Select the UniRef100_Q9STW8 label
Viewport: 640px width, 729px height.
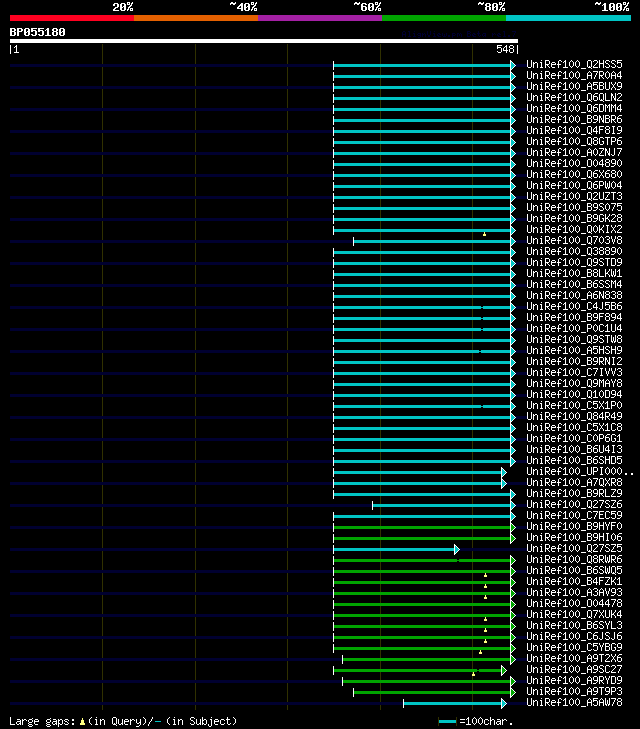(574, 339)
